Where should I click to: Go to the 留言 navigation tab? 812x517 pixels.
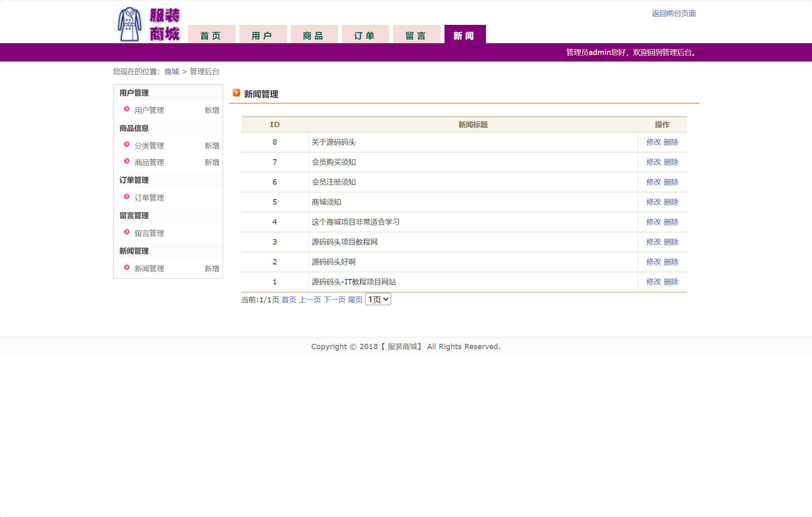[416, 35]
